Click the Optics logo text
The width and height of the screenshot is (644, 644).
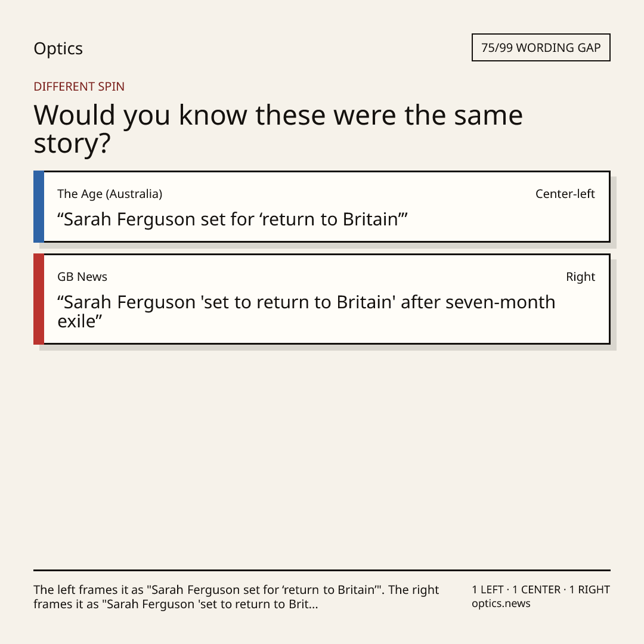(x=58, y=48)
